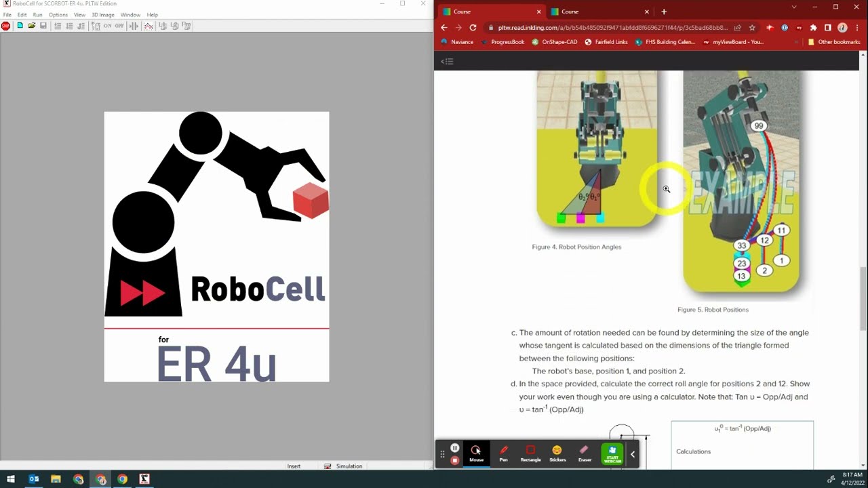Click the red Stop button in RoboCell toolbar

coord(6,26)
